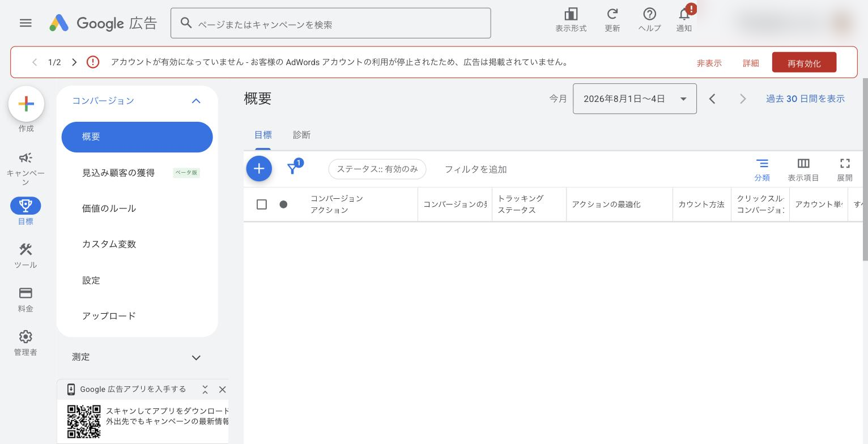Select 見込み顧客の獲得 menu item
Image resolution: width=868 pixels, height=444 pixels.
click(118, 173)
